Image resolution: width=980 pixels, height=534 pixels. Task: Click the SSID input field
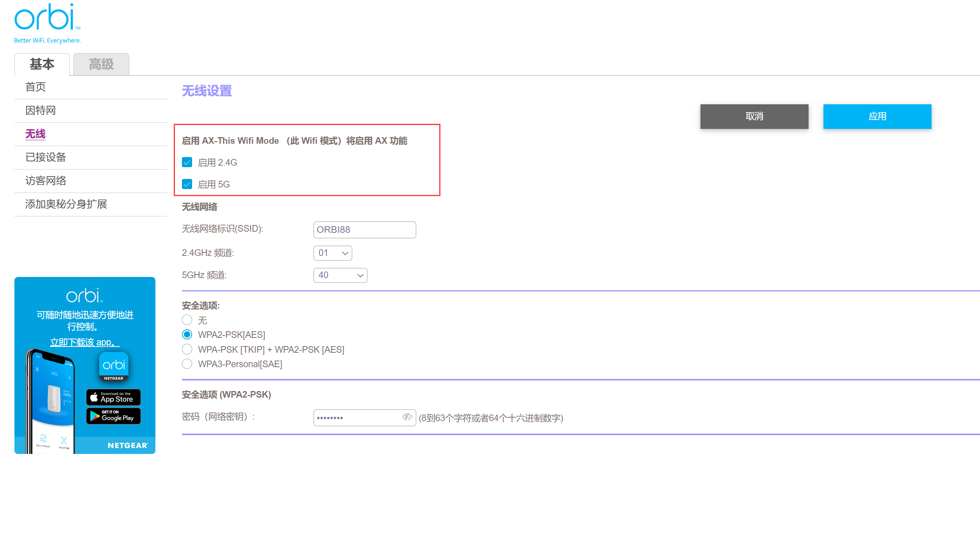pos(364,230)
